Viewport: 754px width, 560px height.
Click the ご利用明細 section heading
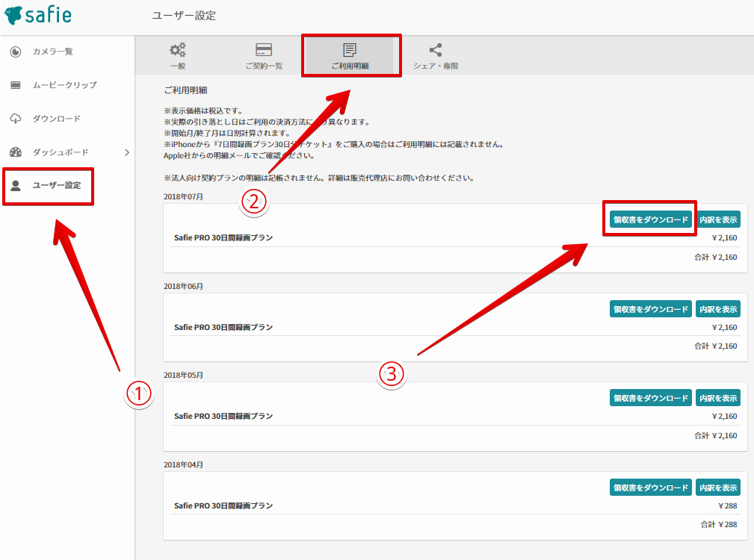185,90
